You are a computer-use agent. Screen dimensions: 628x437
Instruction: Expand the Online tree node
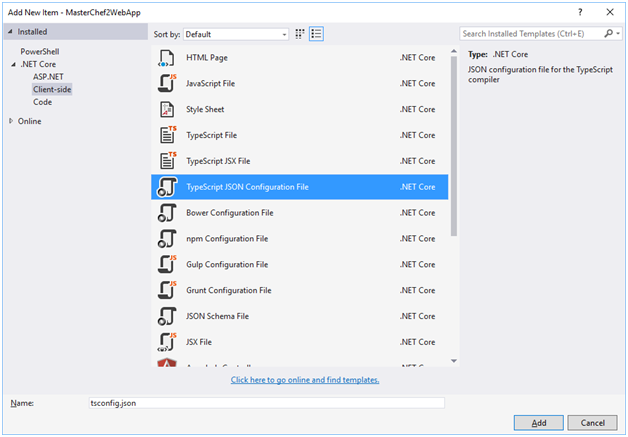pyautogui.click(x=11, y=121)
